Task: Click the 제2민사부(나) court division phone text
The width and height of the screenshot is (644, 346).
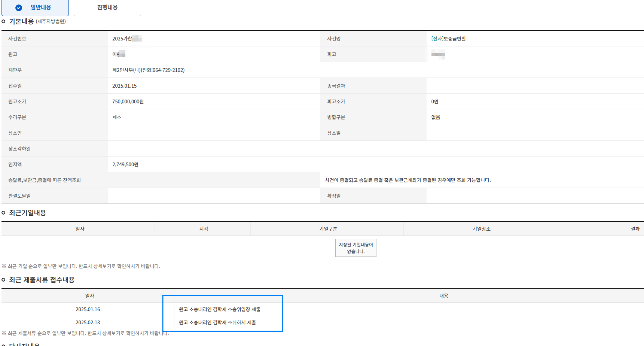Action: (x=148, y=70)
